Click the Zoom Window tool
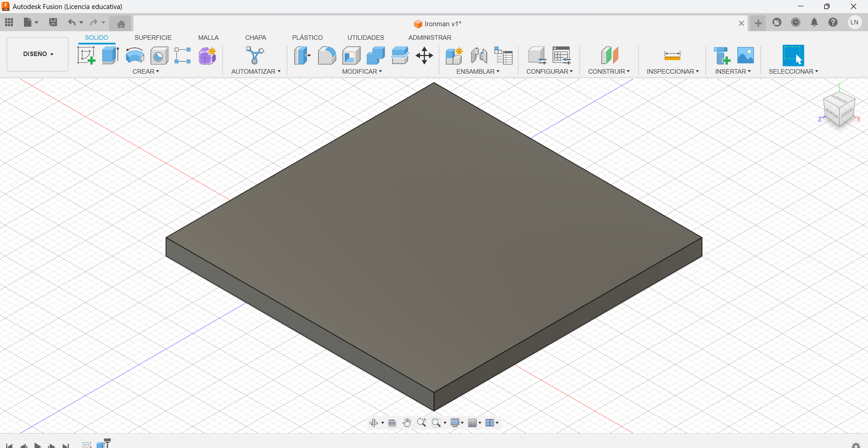 tap(436, 423)
